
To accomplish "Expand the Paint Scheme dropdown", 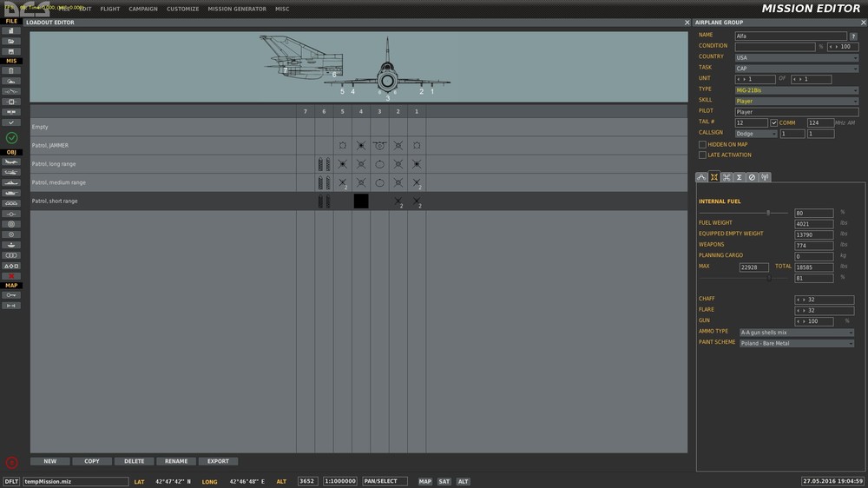I will pyautogui.click(x=797, y=344).
